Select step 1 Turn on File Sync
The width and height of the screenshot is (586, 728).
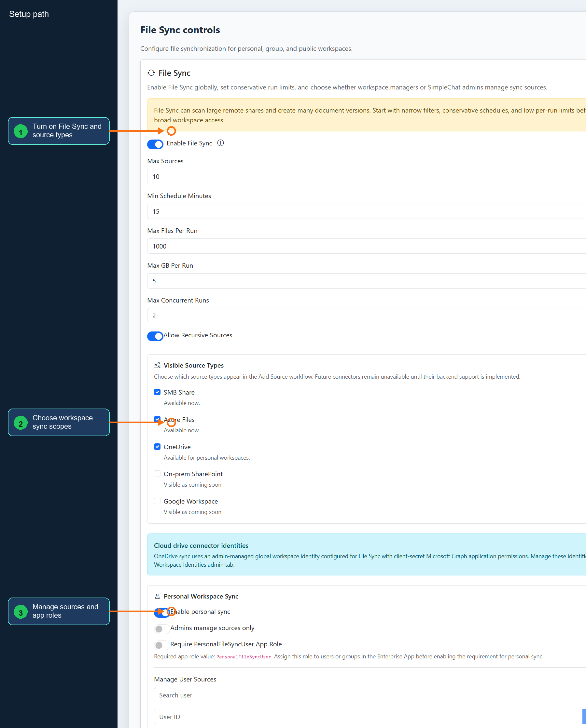click(59, 131)
